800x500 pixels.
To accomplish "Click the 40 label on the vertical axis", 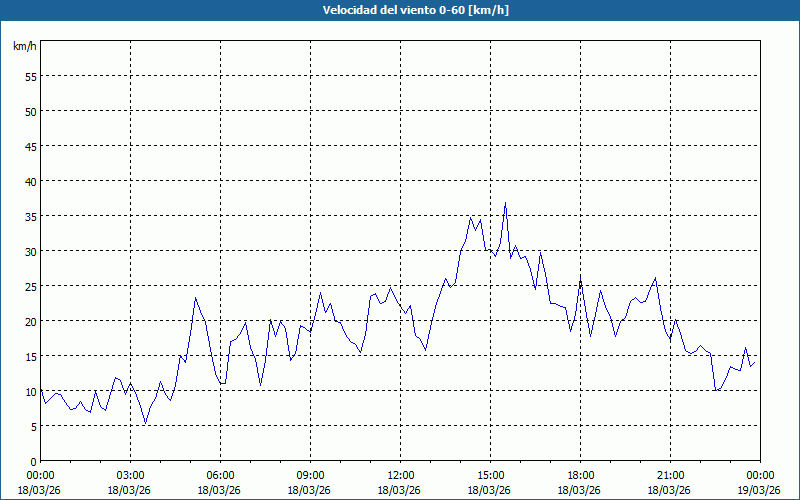I will tap(30, 181).
